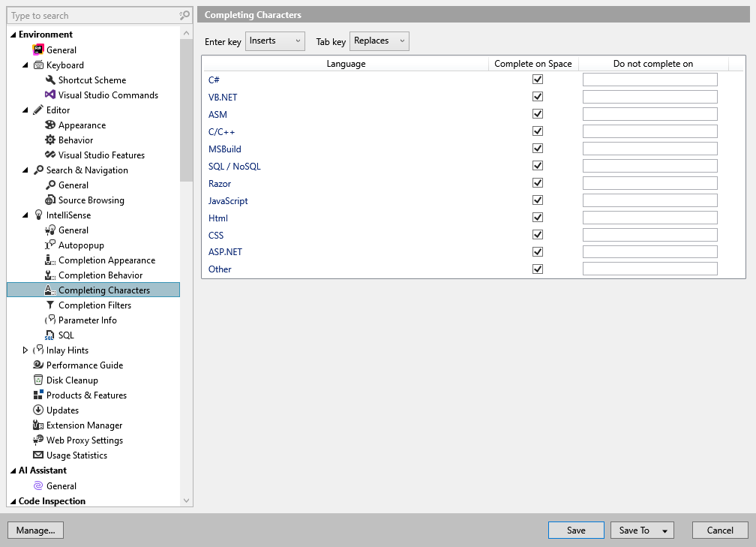Click the Disk Cleanup icon
This screenshot has width=756, height=547.
pos(38,380)
